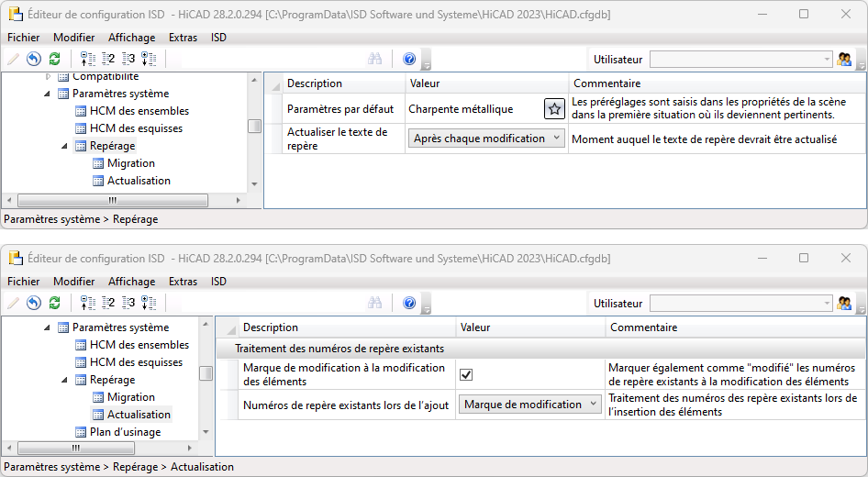Click the favorite star button for Charpente métallique

coord(554,109)
